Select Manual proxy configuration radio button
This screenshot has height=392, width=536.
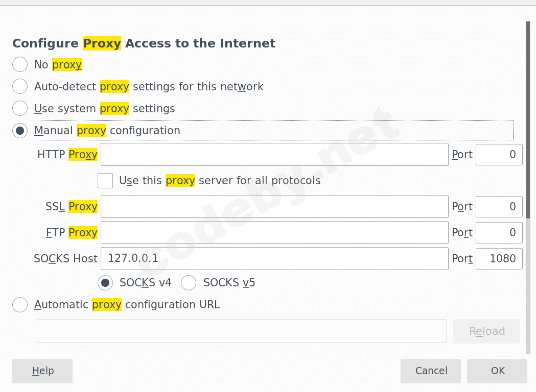click(20, 131)
